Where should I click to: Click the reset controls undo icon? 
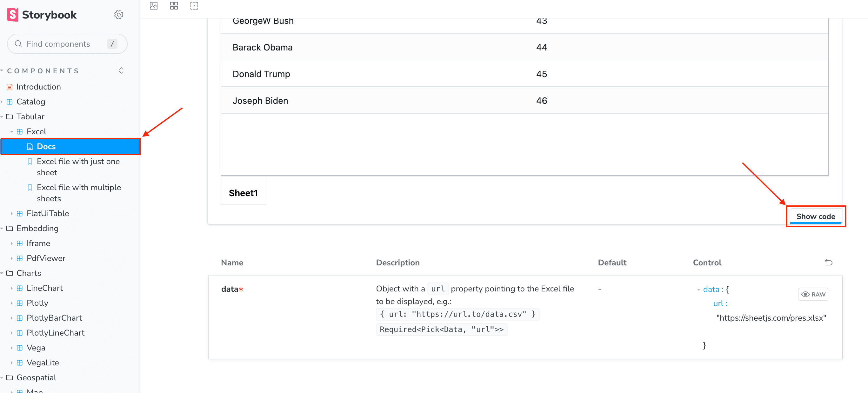[829, 262]
